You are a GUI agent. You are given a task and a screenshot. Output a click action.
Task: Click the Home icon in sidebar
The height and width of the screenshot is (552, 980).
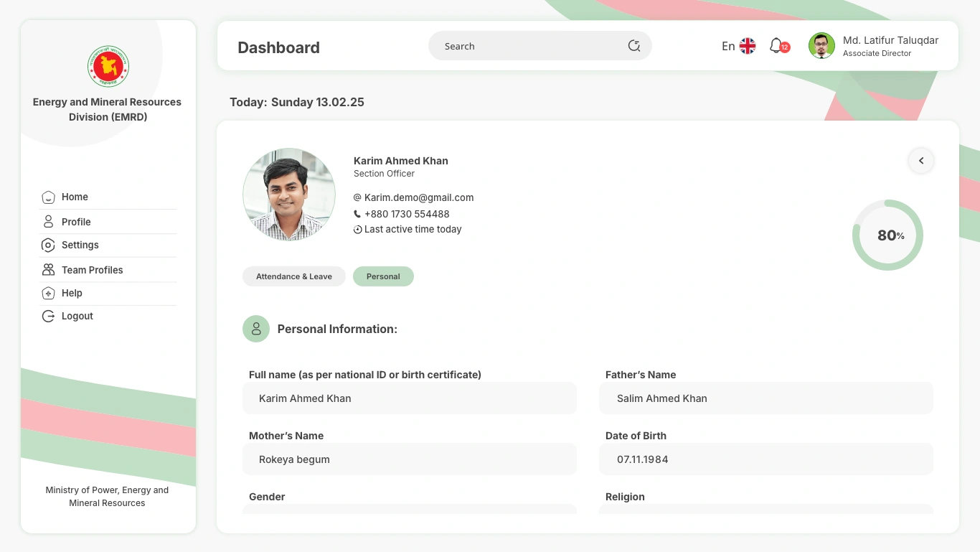(48, 197)
